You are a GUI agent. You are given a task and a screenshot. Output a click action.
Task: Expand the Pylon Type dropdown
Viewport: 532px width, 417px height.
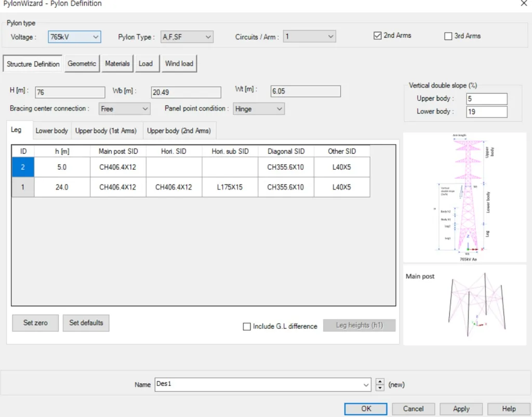coord(187,37)
